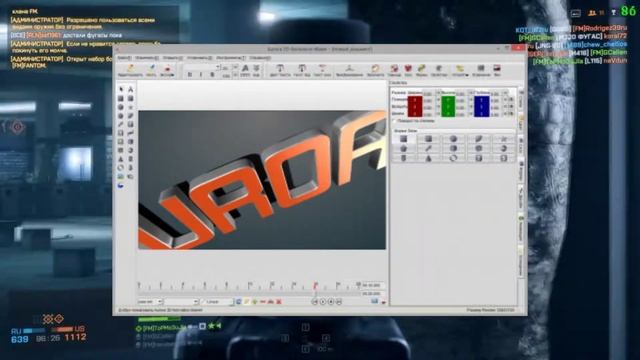Jump to the end of the animation timeline
640x360 pixels.
tap(339, 302)
